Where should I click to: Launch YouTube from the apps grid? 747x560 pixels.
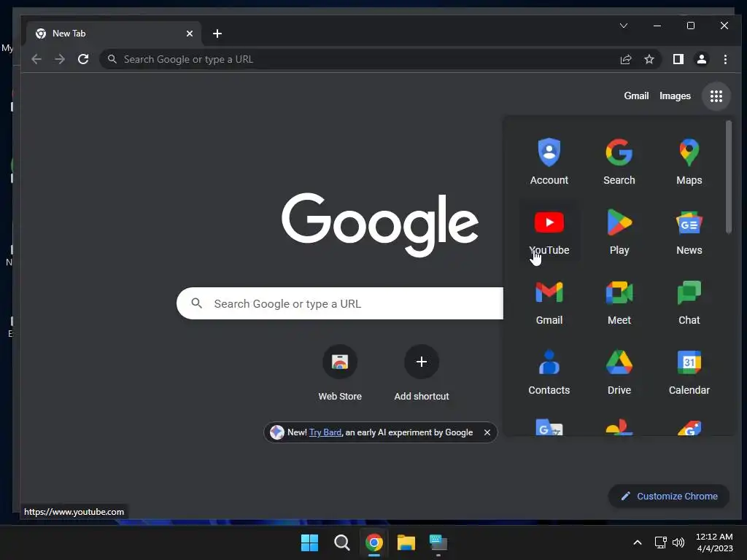click(549, 231)
